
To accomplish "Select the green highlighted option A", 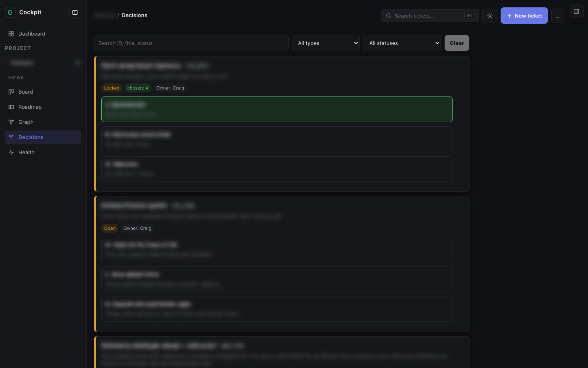I will [x=277, y=109].
